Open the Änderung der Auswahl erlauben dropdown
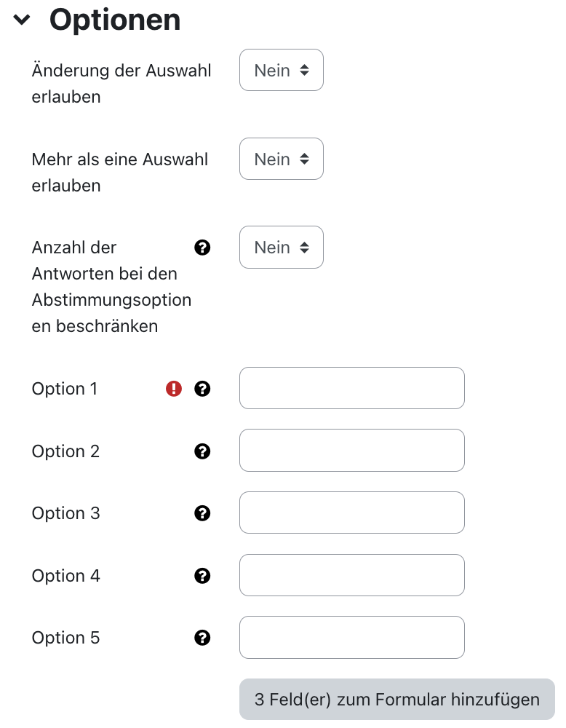 (282, 70)
